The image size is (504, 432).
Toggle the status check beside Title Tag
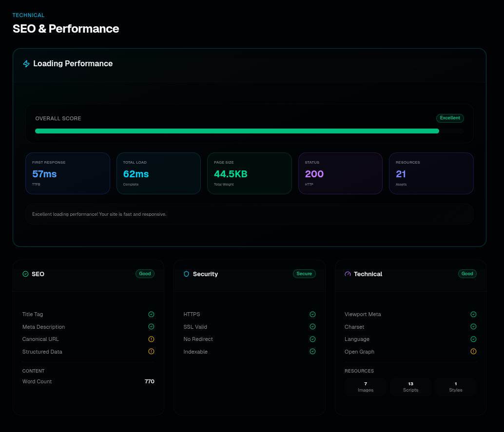[x=151, y=314]
